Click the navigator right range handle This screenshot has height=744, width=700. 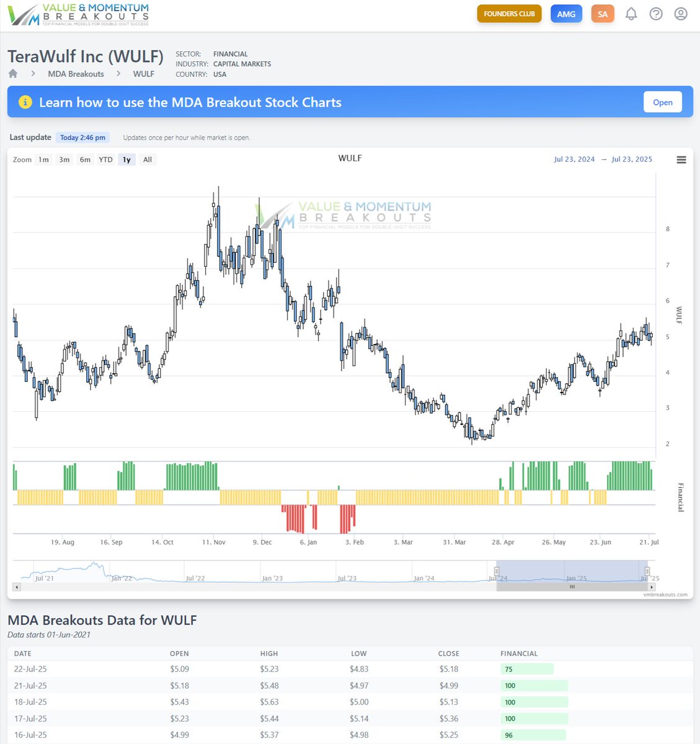[x=647, y=571]
